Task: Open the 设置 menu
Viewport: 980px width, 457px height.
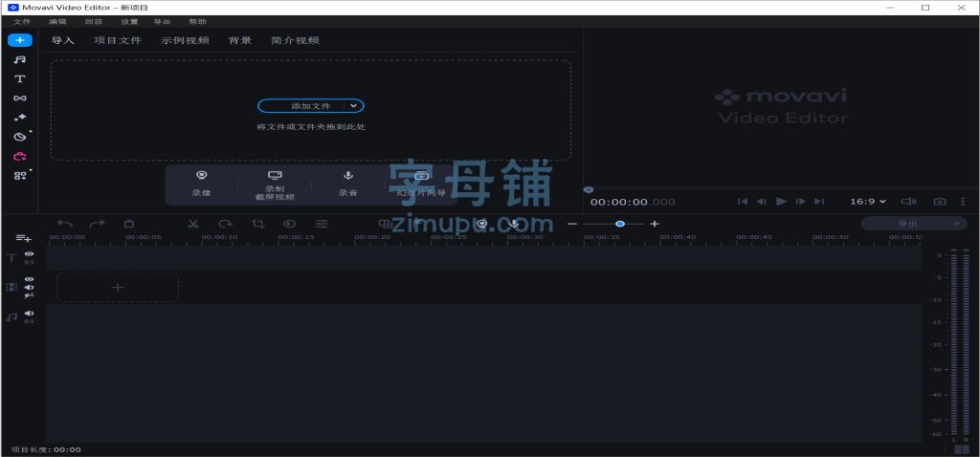Action: pyautogui.click(x=129, y=21)
